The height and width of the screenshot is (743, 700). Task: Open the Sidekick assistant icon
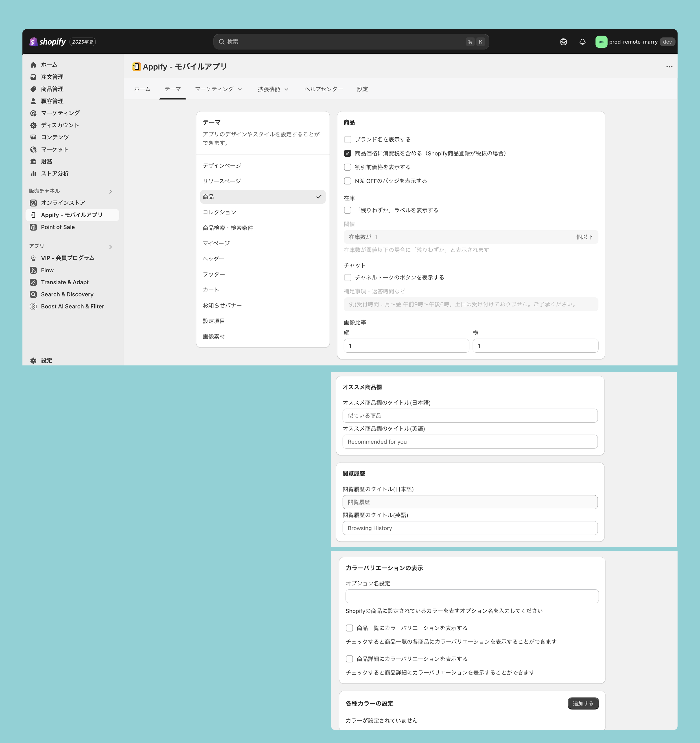coord(563,42)
